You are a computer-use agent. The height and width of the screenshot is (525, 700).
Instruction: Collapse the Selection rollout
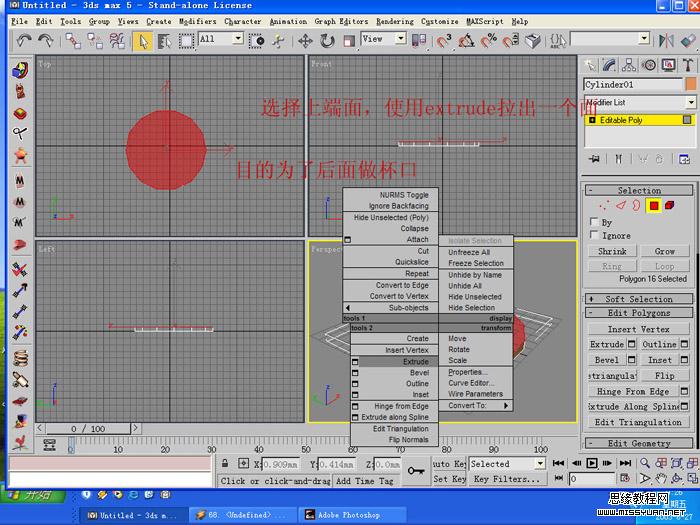pyautogui.click(x=639, y=191)
